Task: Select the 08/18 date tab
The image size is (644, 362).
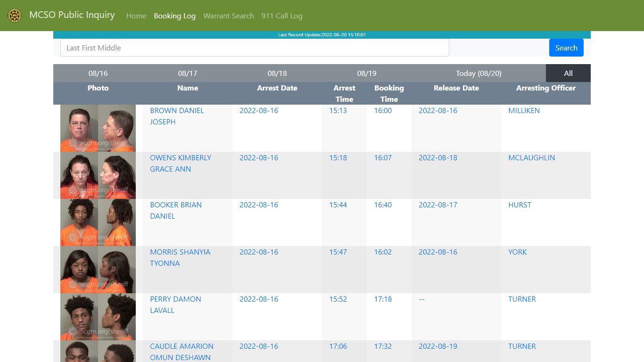Action: [x=277, y=73]
